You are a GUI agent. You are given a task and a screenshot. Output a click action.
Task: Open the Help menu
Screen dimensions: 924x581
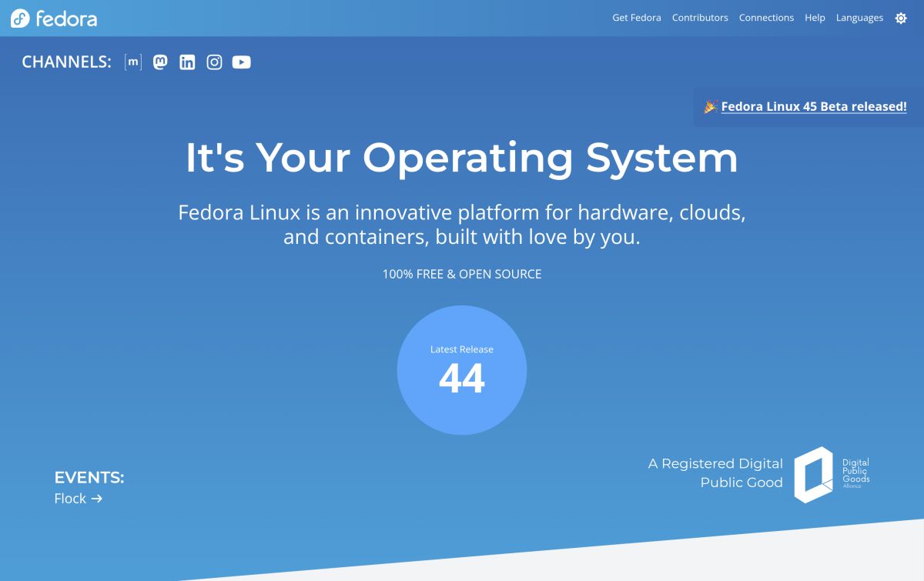(815, 18)
